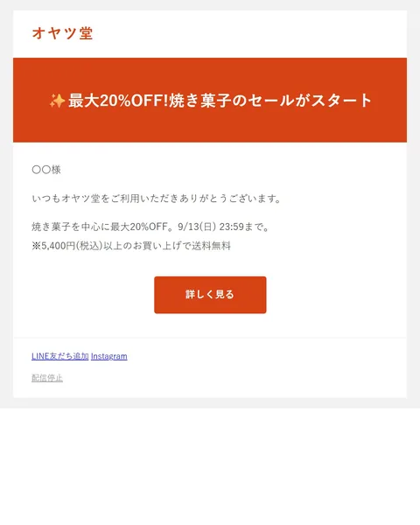Image resolution: width=420 pixels, height=525 pixels.
Task: Click the 焼き菓子を中心に text in the body
Action: pos(71,227)
